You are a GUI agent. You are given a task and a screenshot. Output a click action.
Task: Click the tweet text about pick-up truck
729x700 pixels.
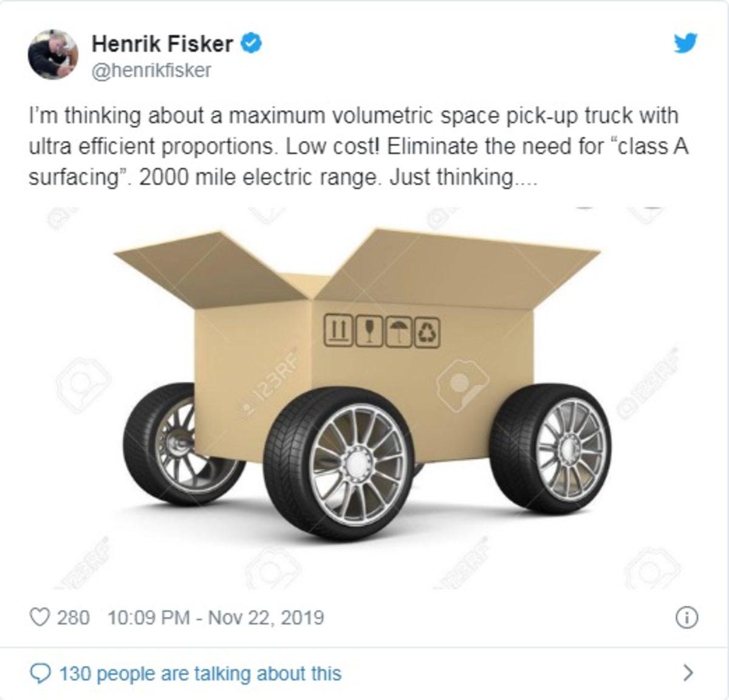point(358,146)
